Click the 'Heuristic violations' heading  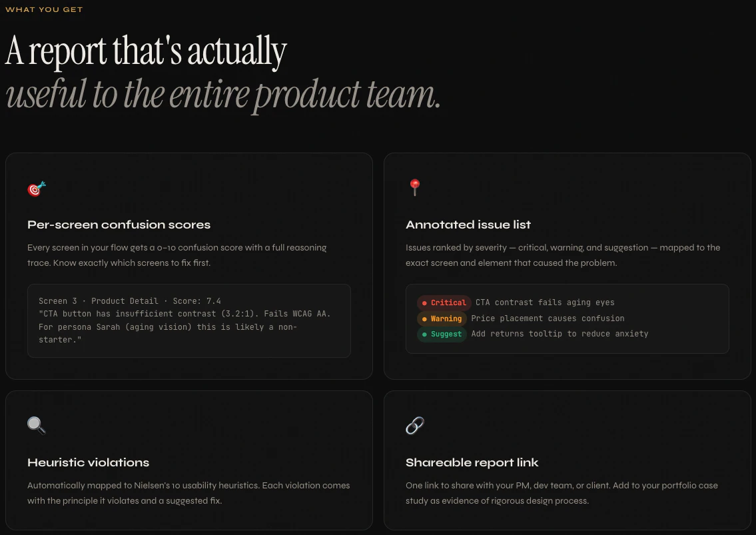click(x=88, y=462)
